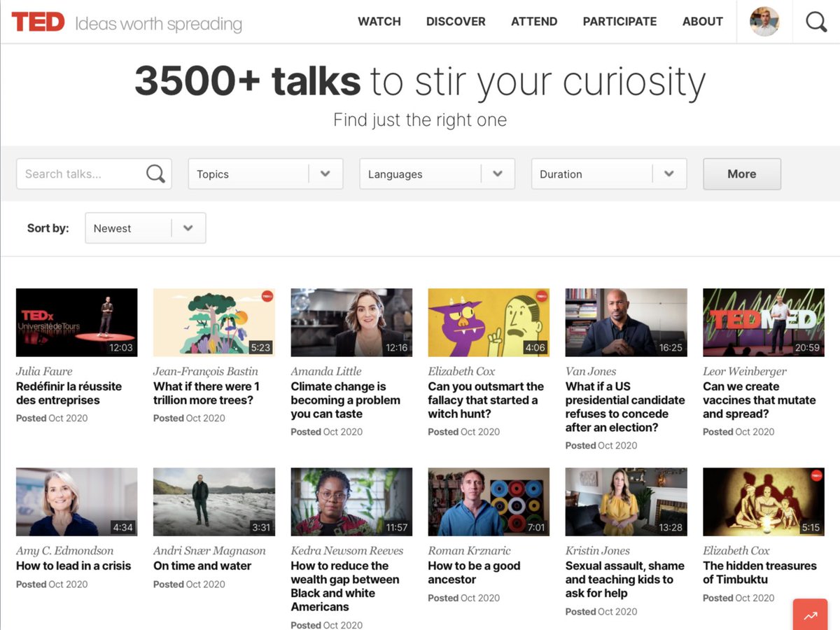Open the trillion more trees thumbnail
The image size is (840, 630).
[x=214, y=323]
